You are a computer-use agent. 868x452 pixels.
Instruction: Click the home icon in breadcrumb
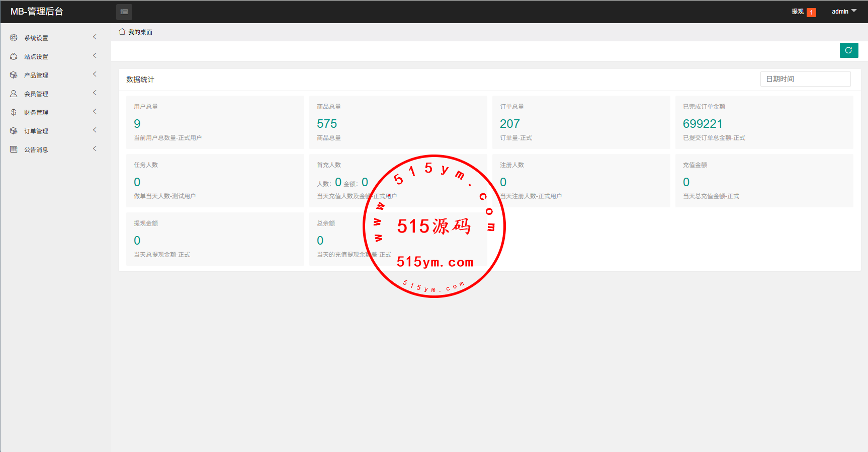tap(122, 32)
